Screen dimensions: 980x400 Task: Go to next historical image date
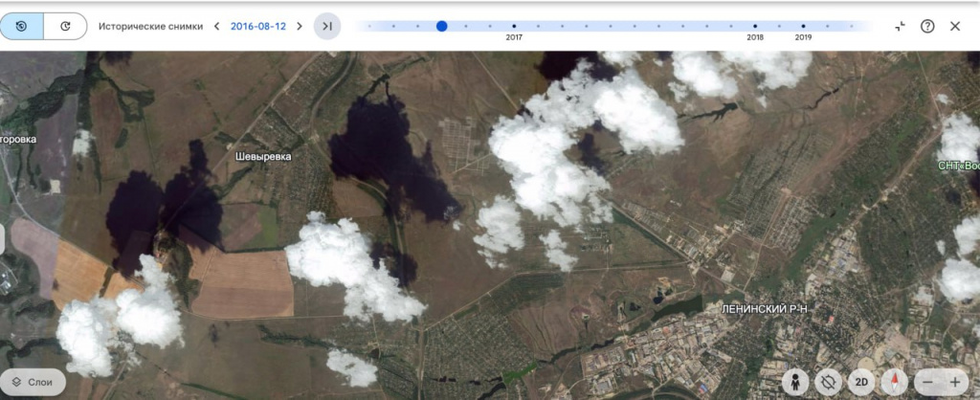300,26
